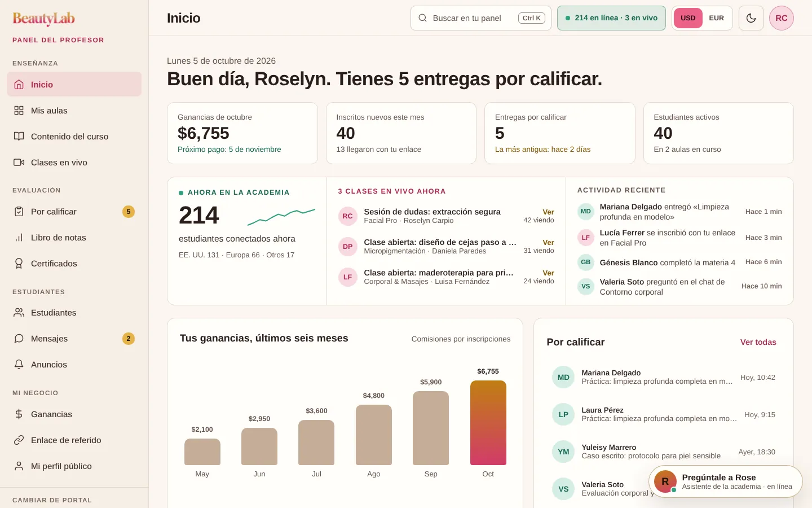Open Mis aulas grid icon
The width and height of the screenshot is (812, 508).
coord(19,111)
